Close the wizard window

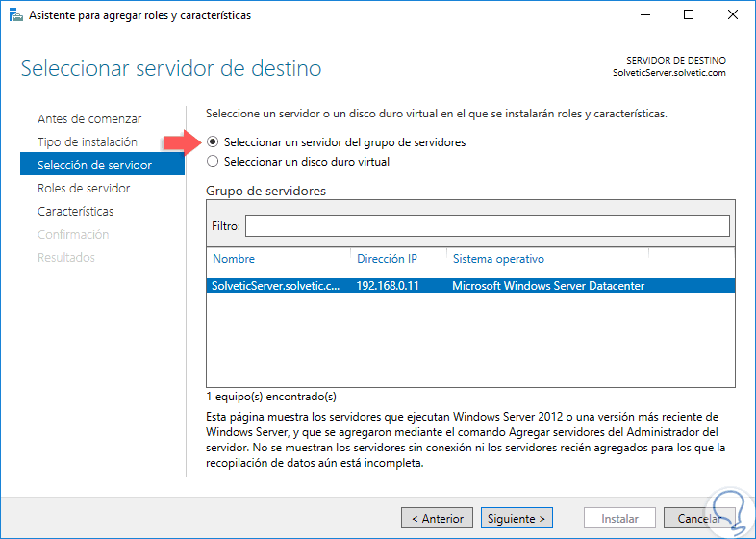[732, 15]
